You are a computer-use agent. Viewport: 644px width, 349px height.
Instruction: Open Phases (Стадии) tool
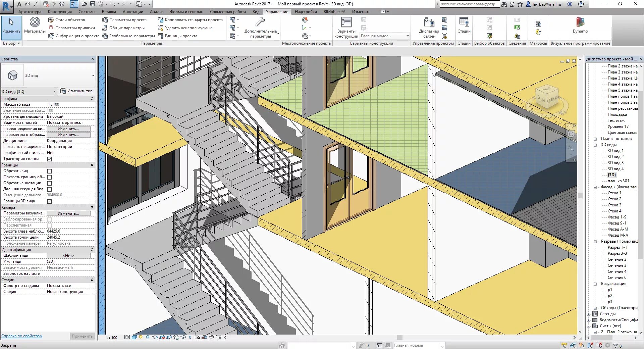pos(464,26)
